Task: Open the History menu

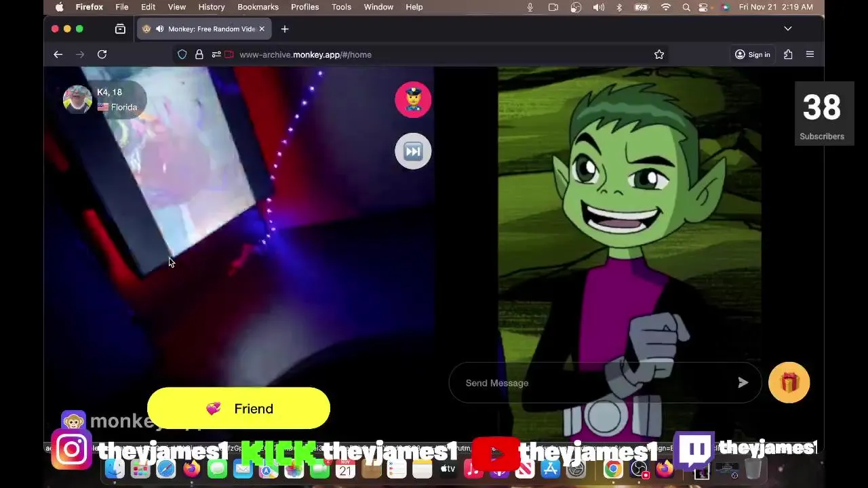Action: tap(212, 7)
